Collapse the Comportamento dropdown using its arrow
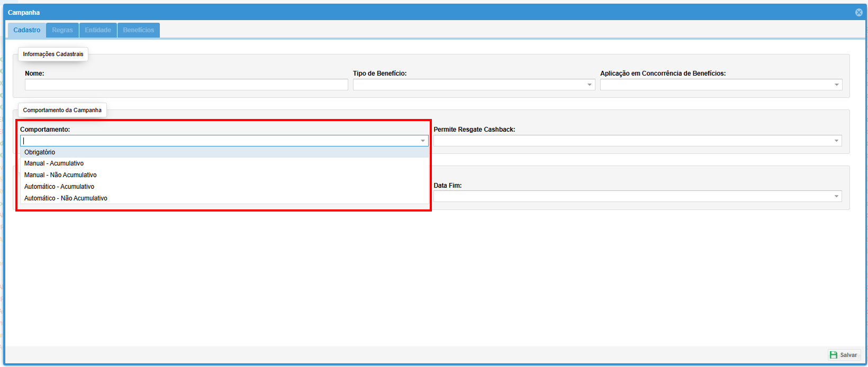 (x=422, y=141)
